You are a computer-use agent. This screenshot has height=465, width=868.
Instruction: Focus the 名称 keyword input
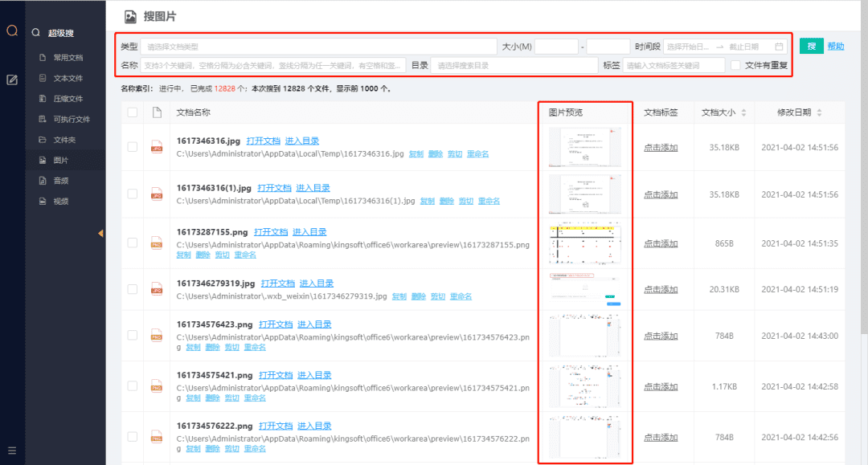pyautogui.click(x=273, y=65)
